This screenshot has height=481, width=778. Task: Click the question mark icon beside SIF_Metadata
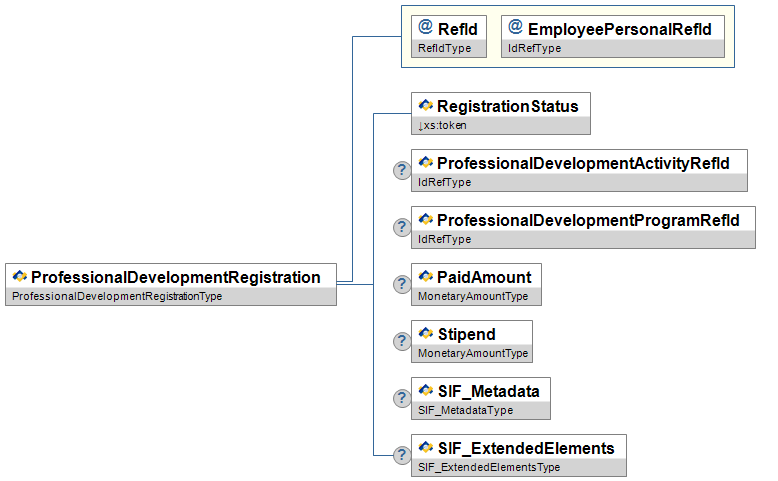click(401, 398)
